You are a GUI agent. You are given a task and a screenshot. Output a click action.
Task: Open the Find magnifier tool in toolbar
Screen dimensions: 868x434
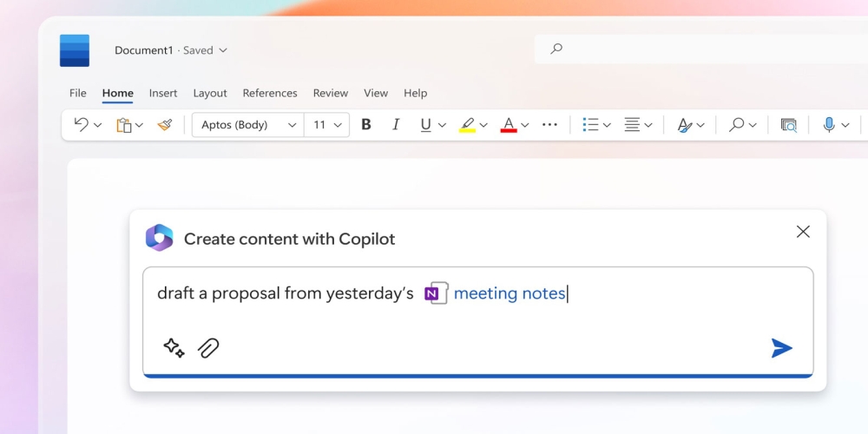736,124
